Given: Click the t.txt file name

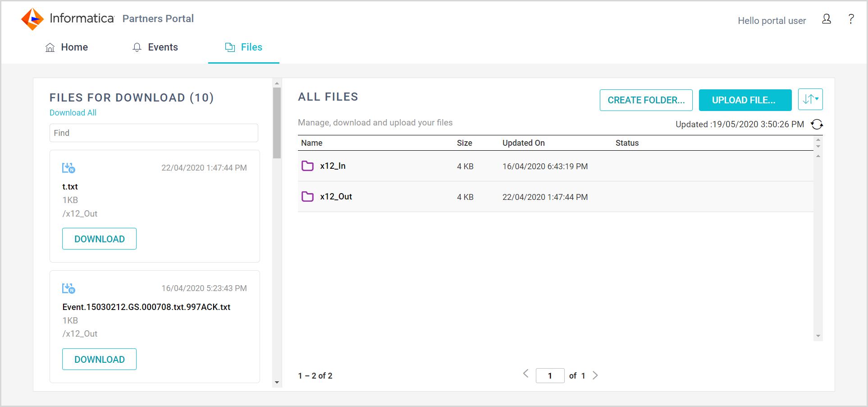Looking at the screenshot, I should pos(70,187).
